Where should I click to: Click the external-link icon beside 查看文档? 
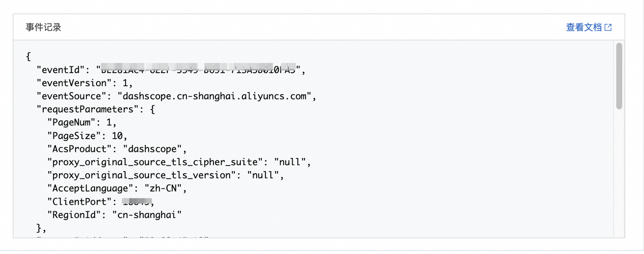point(608,27)
